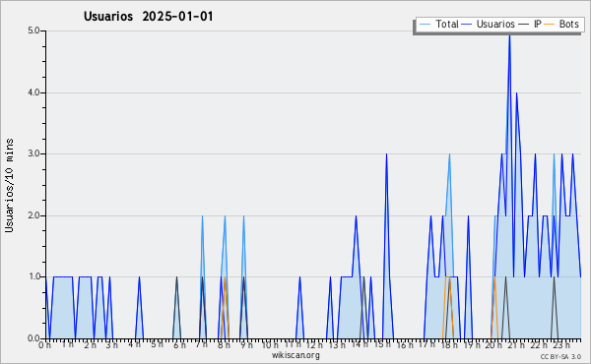The height and width of the screenshot is (364, 591).
Task: Click the 3.0 spike near 15 h
Action: [386, 155]
